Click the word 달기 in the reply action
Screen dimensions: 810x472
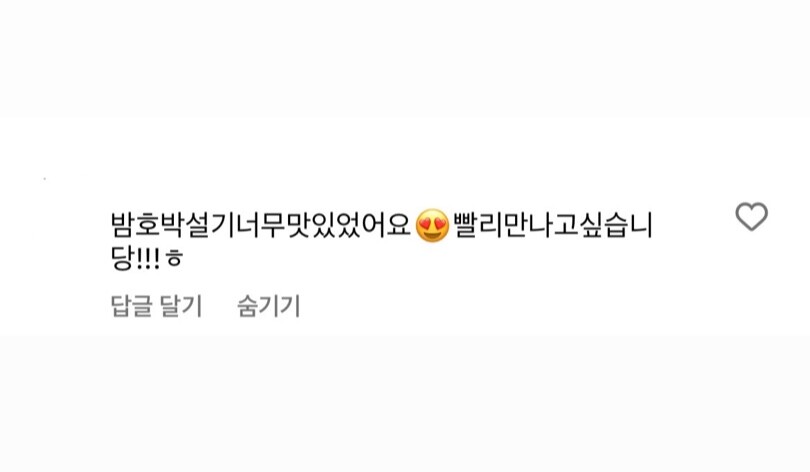click(x=181, y=306)
